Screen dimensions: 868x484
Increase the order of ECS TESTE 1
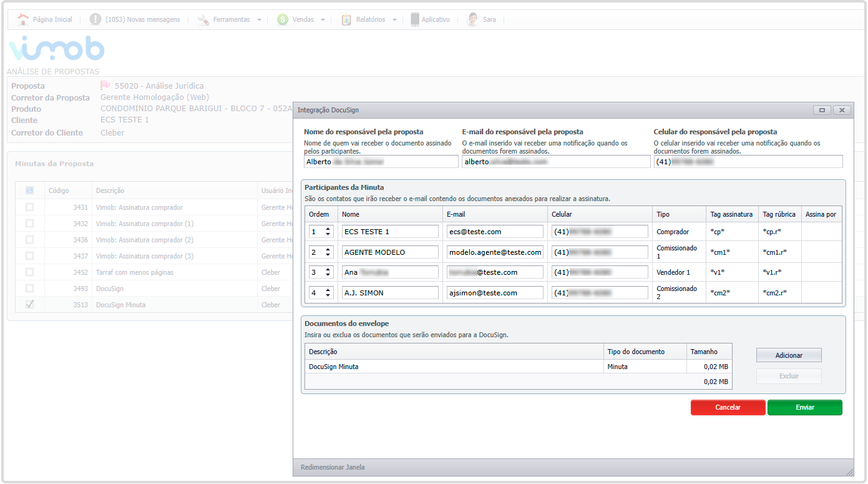[328, 229]
